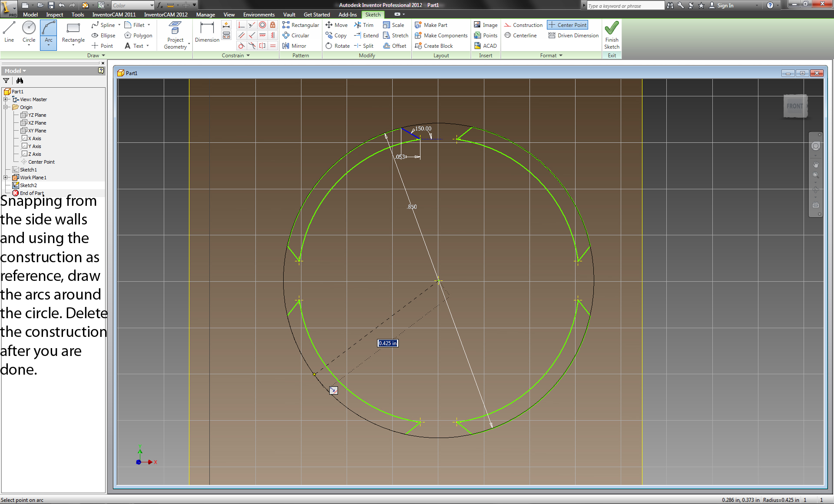Choose the Ellipse tool
The image size is (834, 504).
tap(103, 36)
